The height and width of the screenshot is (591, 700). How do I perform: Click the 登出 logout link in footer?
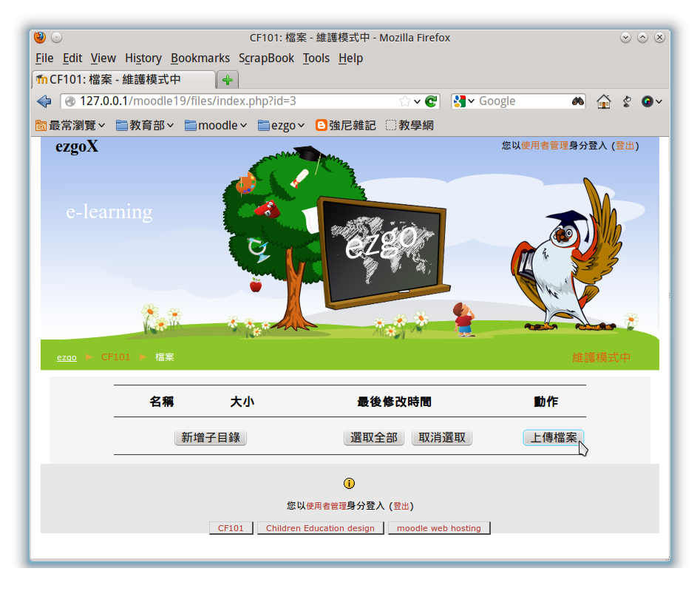click(x=401, y=506)
